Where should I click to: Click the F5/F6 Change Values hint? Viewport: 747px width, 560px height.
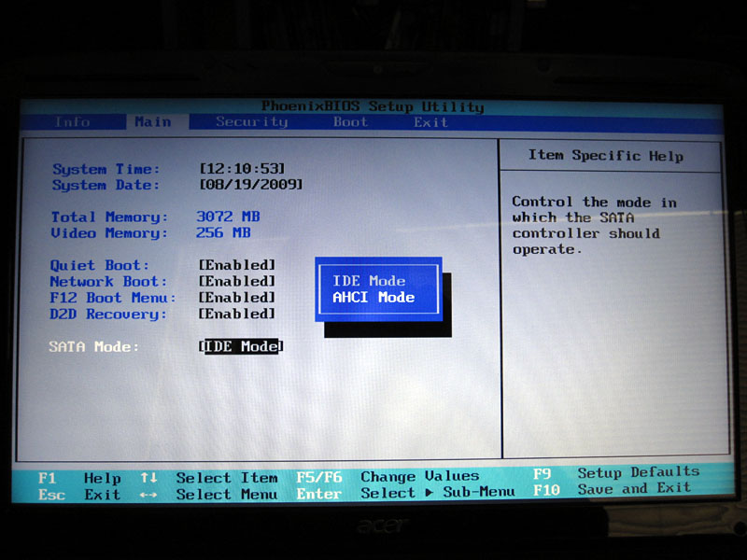pos(388,477)
